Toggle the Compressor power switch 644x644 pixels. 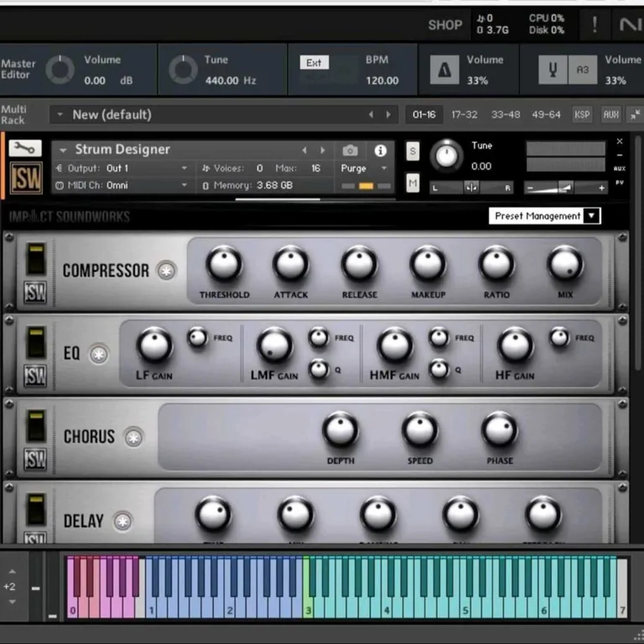[36, 259]
